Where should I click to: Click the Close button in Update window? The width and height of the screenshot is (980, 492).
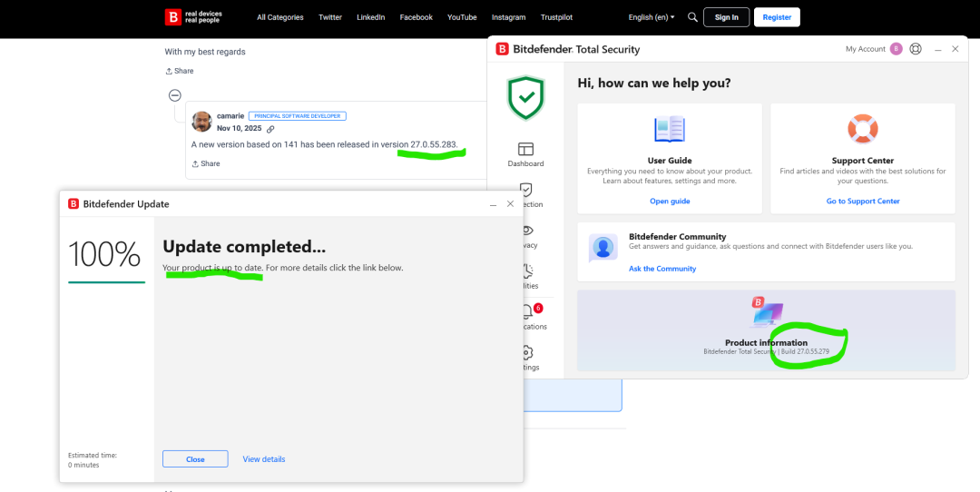point(195,458)
